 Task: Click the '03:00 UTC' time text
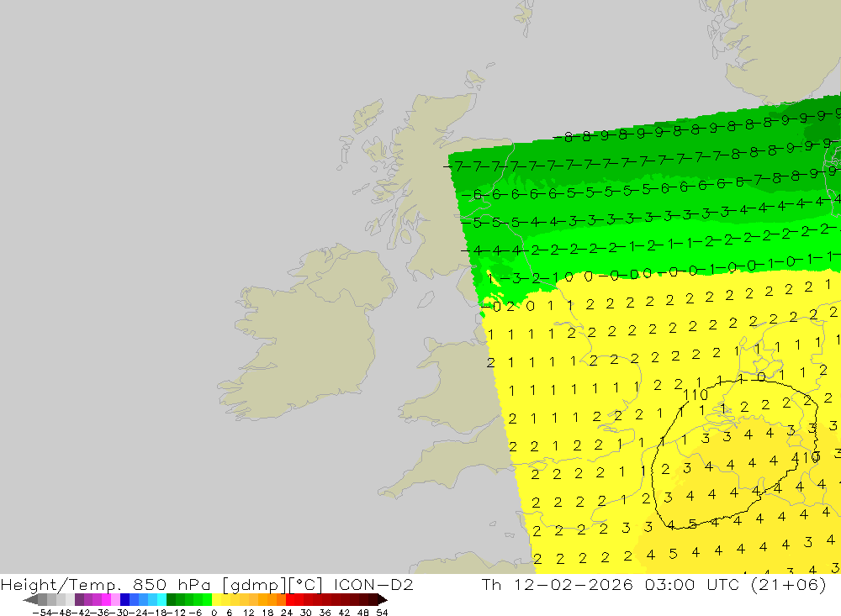click(694, 584)
